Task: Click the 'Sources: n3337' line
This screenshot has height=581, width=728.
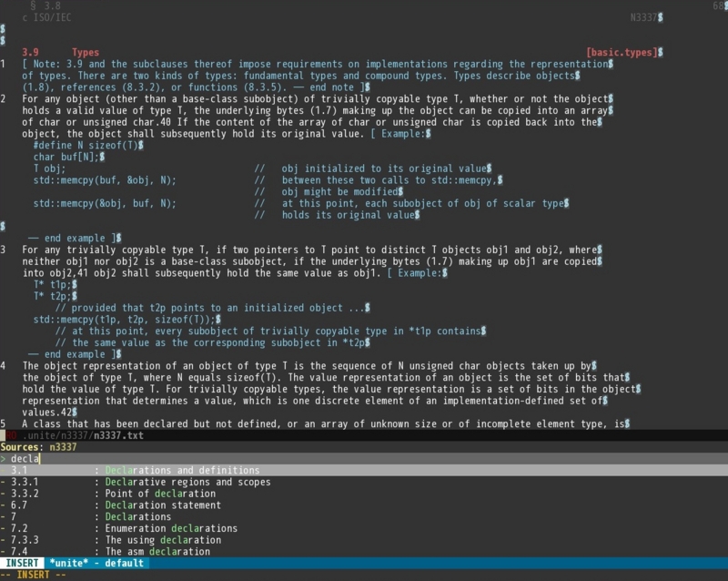Action: tap(38, 446)
